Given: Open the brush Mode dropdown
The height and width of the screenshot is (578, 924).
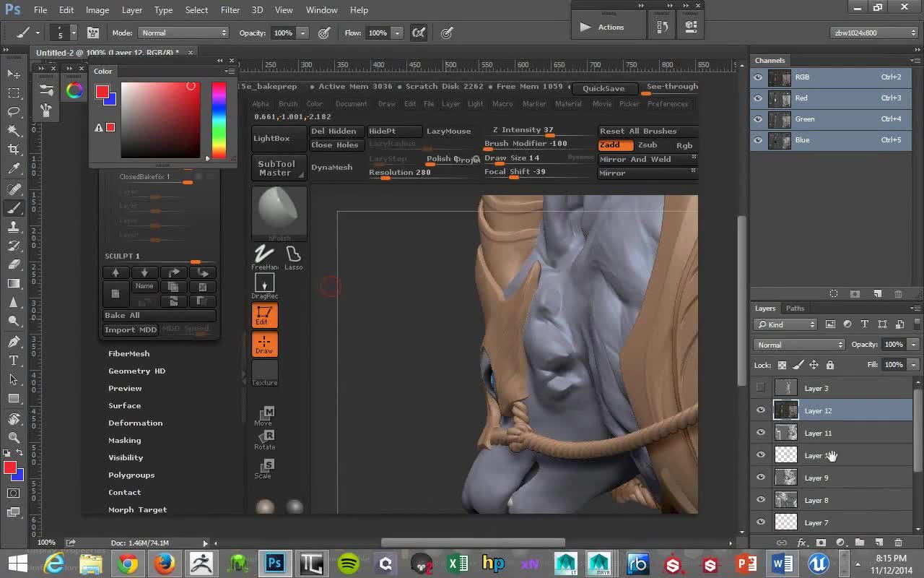Looking at the screenshot, I should (183, 33).
